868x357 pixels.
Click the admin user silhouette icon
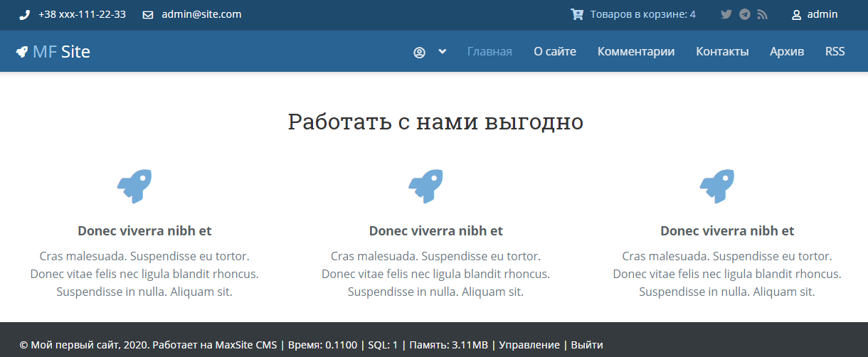[x=796, y=15]
